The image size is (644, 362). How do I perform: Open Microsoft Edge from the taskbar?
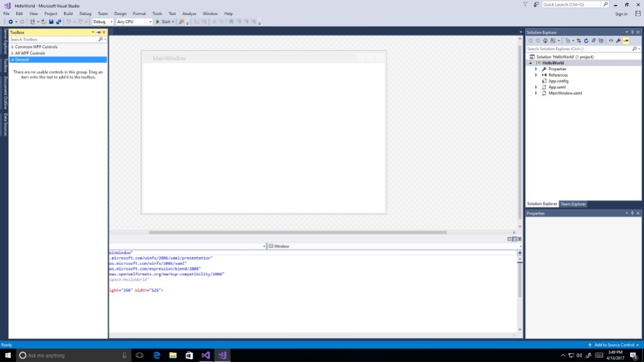point(157,355)
